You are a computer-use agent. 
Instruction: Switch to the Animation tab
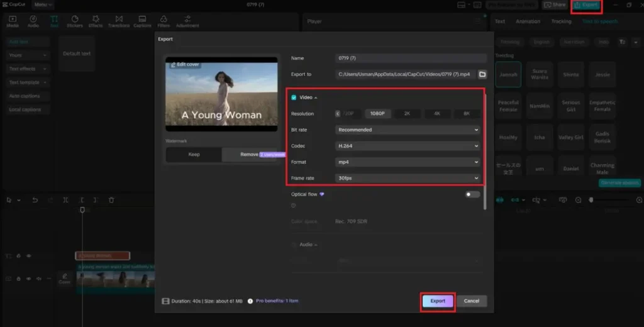tap(528, 21)
